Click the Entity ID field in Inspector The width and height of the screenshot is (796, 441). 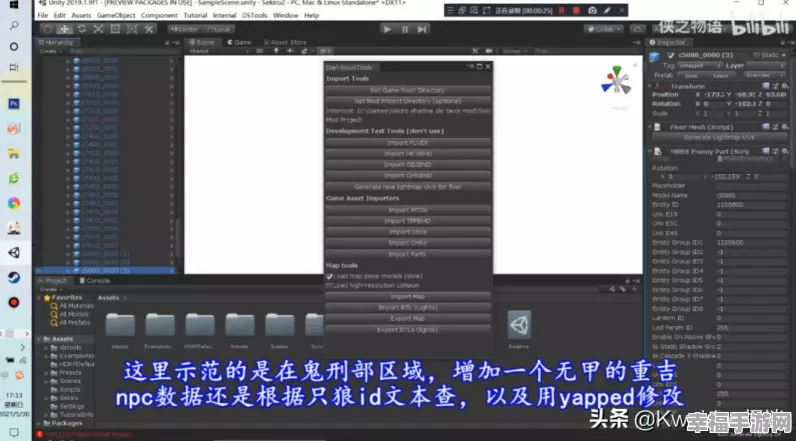[750, 205]
